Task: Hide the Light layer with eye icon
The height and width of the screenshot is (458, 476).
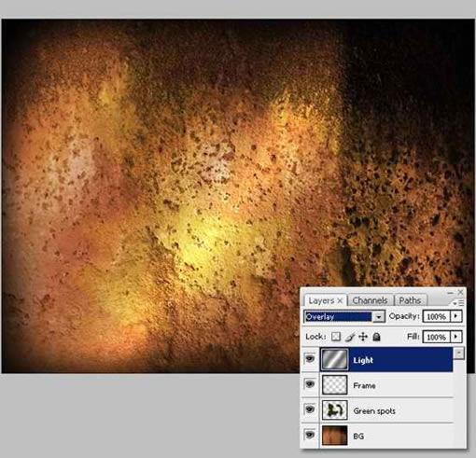Action: [310, 359]
